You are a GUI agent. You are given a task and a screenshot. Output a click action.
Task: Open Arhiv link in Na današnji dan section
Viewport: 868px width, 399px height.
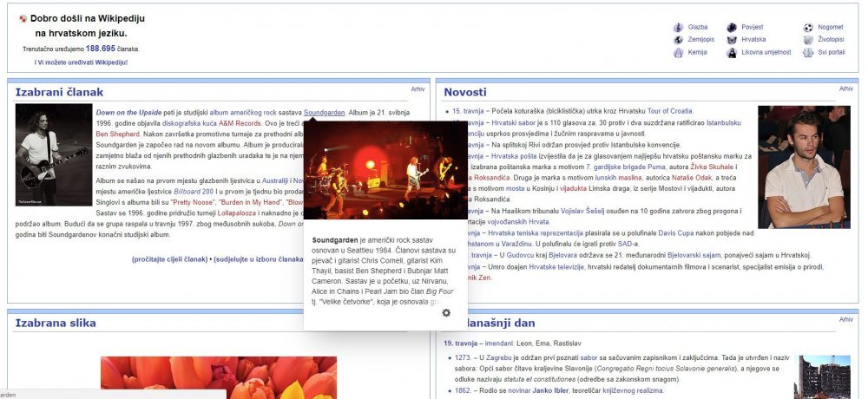(845, 319)
